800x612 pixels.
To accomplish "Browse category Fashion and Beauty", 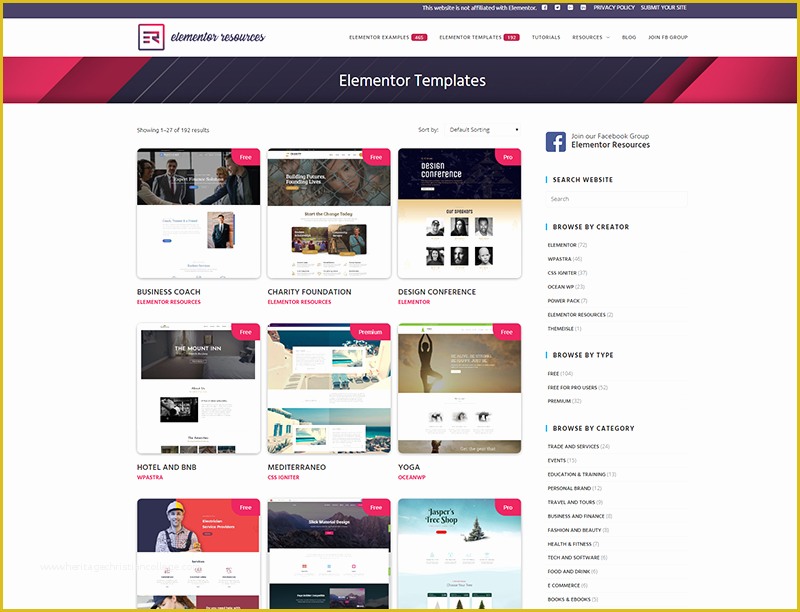I will click(x=578, y=530).
